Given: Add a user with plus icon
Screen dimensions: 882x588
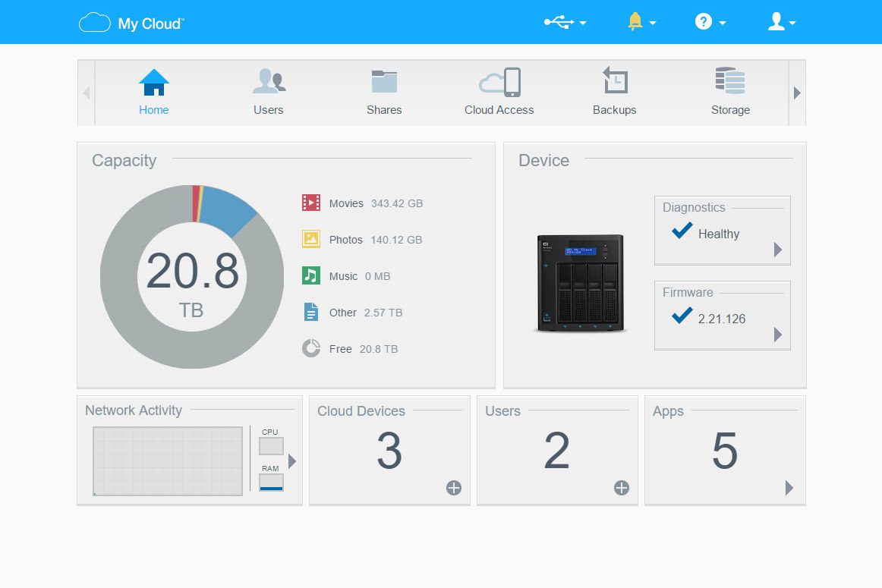Looking at the screenshot, I should click(x=622, y=488).
